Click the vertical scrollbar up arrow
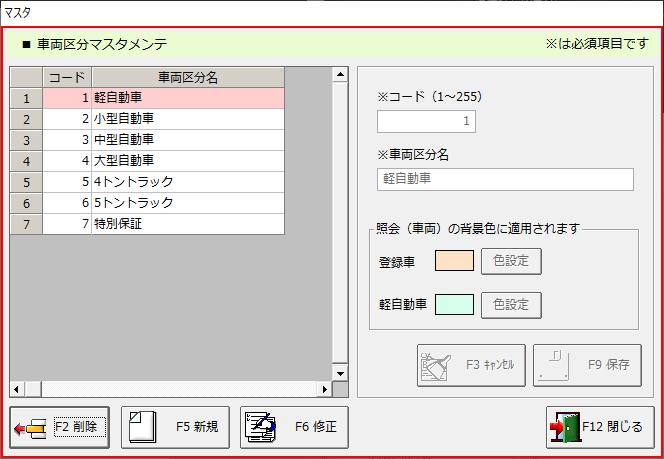 (340, 75)
